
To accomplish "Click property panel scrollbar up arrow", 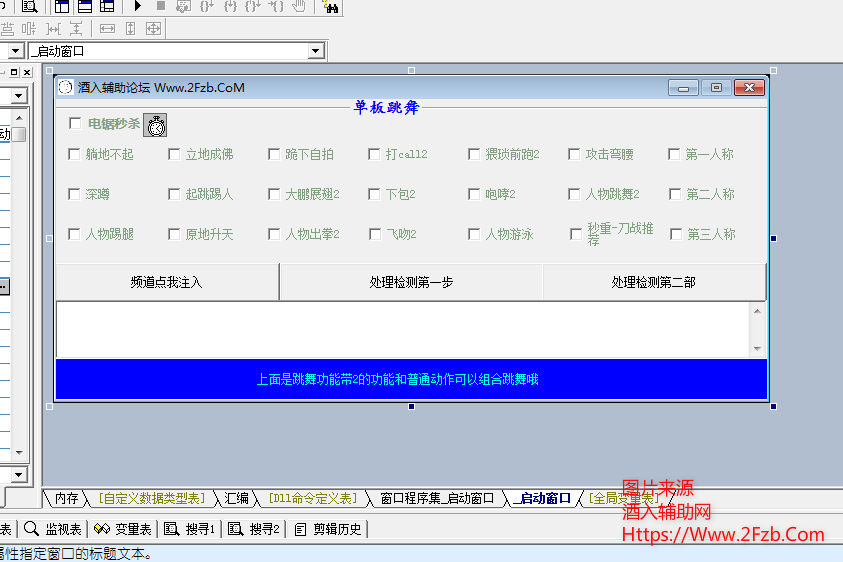I will pyautogui.click(x=19, y=118).
